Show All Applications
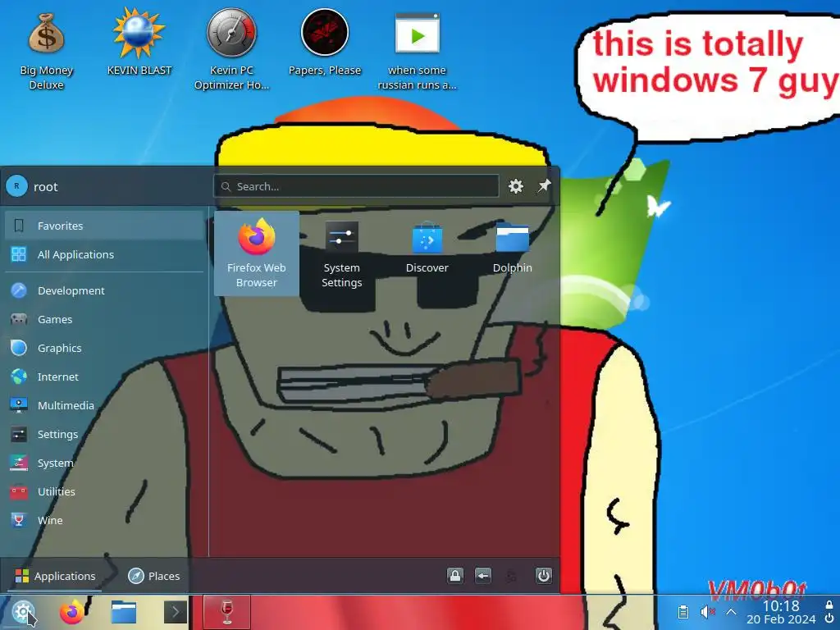This screenshot has height=630, width=840. pos(104,254)
